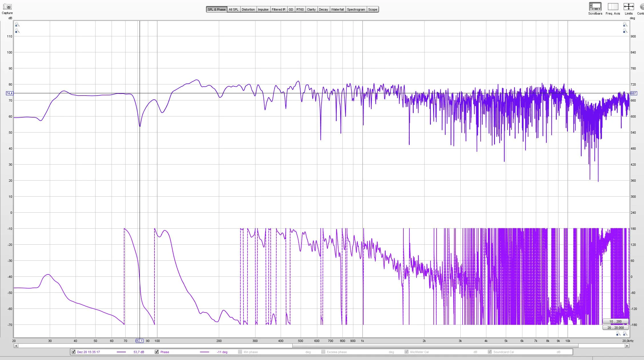Select the GD tab

(x=291, y=9)
